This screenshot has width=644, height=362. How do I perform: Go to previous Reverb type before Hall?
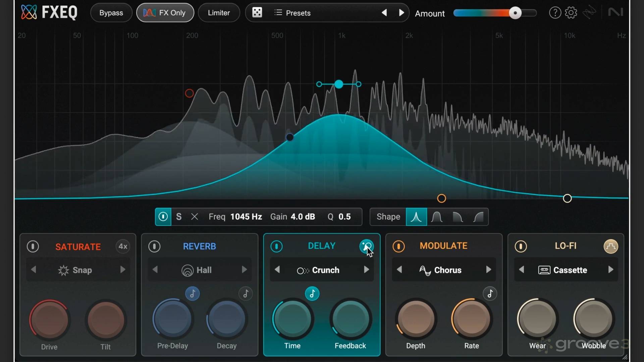pos(155,270)
